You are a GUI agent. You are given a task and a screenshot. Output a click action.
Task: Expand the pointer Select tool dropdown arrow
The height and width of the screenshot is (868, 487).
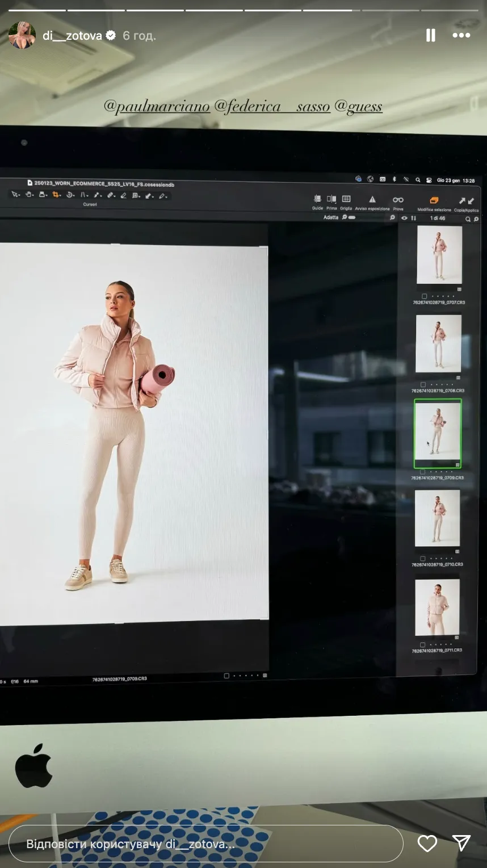(20, 195)
